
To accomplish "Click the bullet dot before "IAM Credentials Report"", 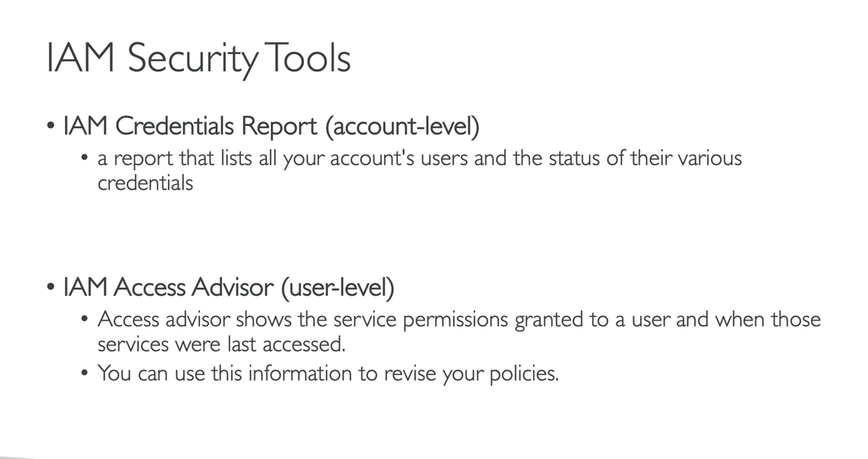I will (51, 126).
